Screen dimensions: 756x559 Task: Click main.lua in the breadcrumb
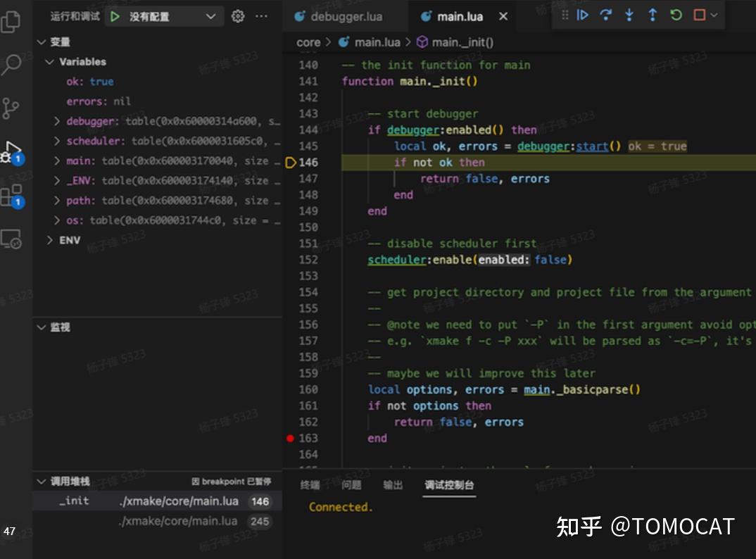click(377, 42)
